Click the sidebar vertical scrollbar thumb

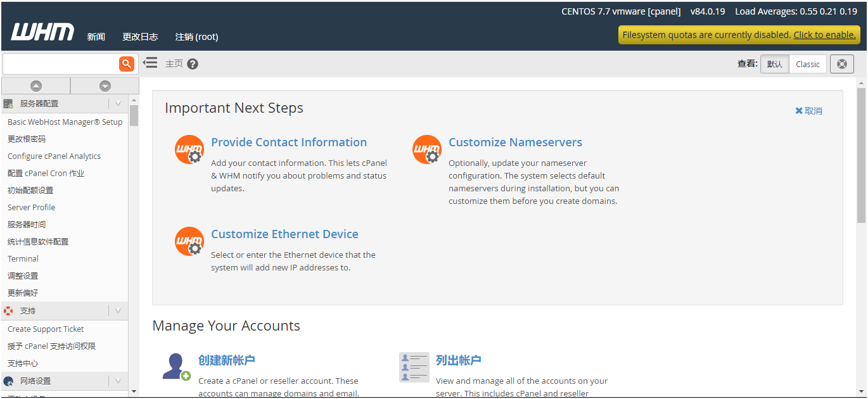coord(134,115)
